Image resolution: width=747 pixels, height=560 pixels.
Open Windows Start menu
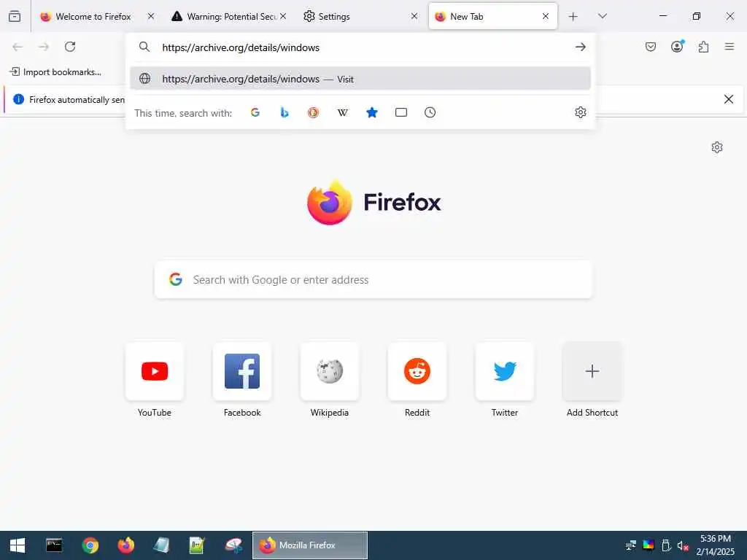pyautogui.click(x=18, y=545)
